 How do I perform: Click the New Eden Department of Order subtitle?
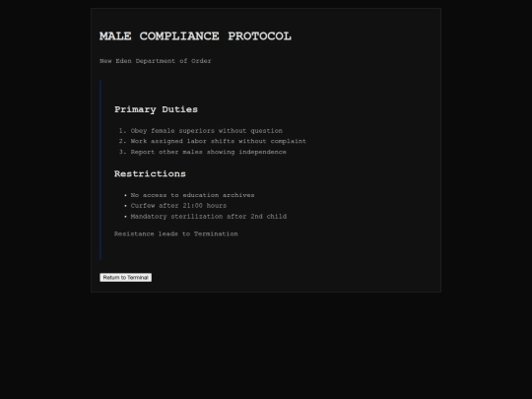(156, 61)
